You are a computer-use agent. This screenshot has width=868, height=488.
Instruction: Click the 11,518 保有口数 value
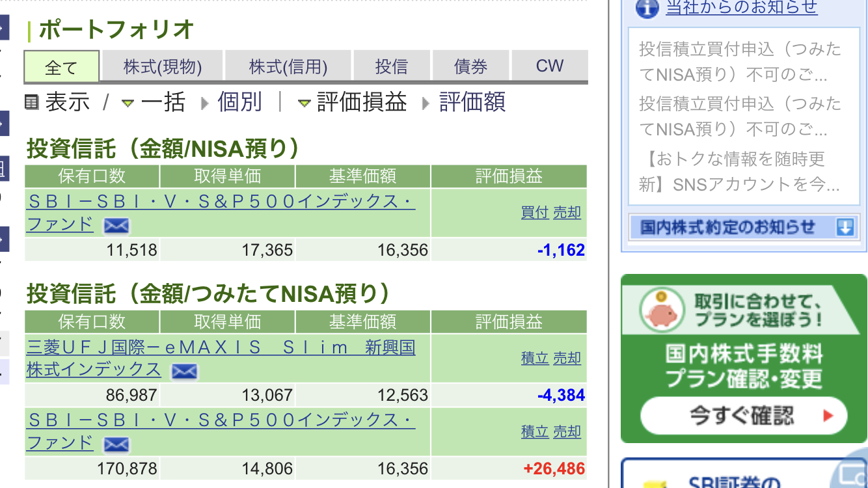[x=132, y=250]
